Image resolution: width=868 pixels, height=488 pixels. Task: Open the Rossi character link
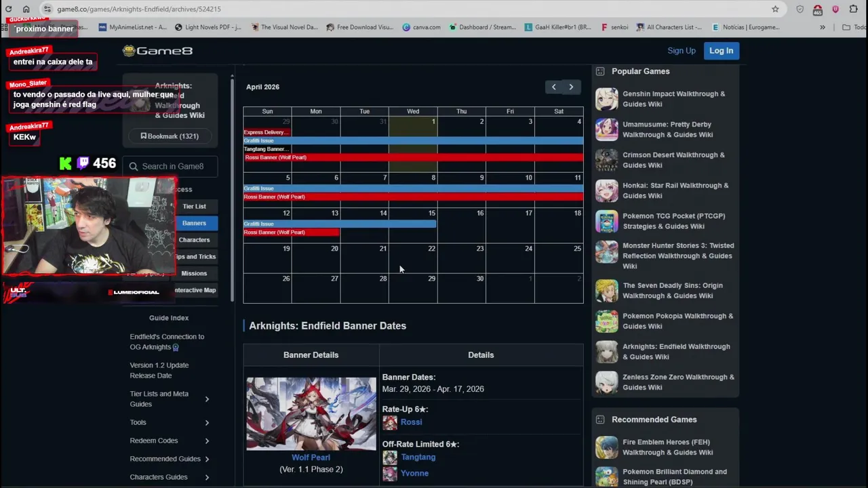coord(411,422)
